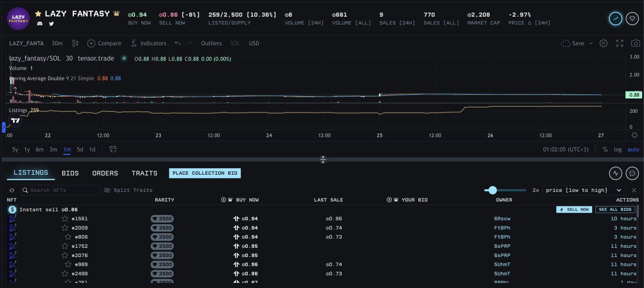644x288 pixels.
Task: Expand the Save layout dropdown arrow
Action: click(x=591, y=43)
